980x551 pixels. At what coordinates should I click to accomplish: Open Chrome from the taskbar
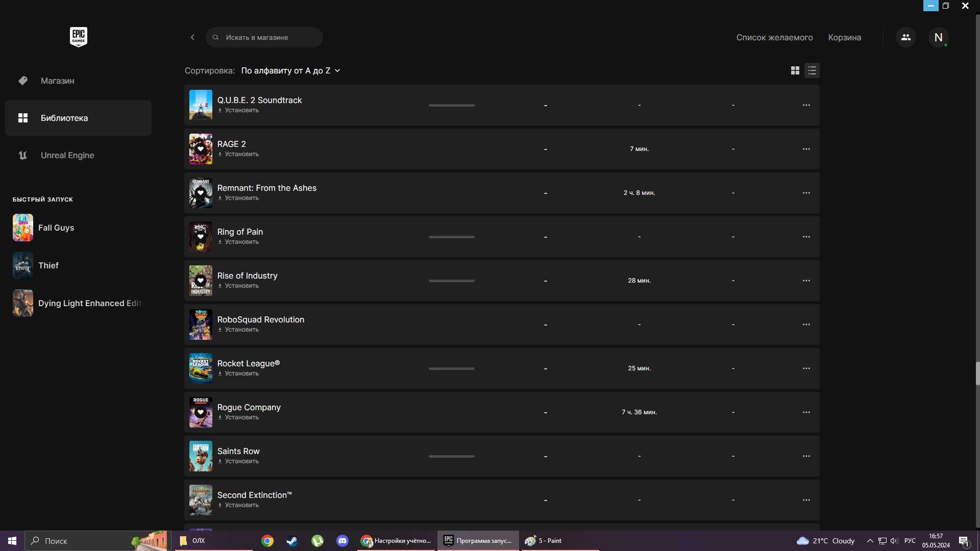(x=267, y=541)
